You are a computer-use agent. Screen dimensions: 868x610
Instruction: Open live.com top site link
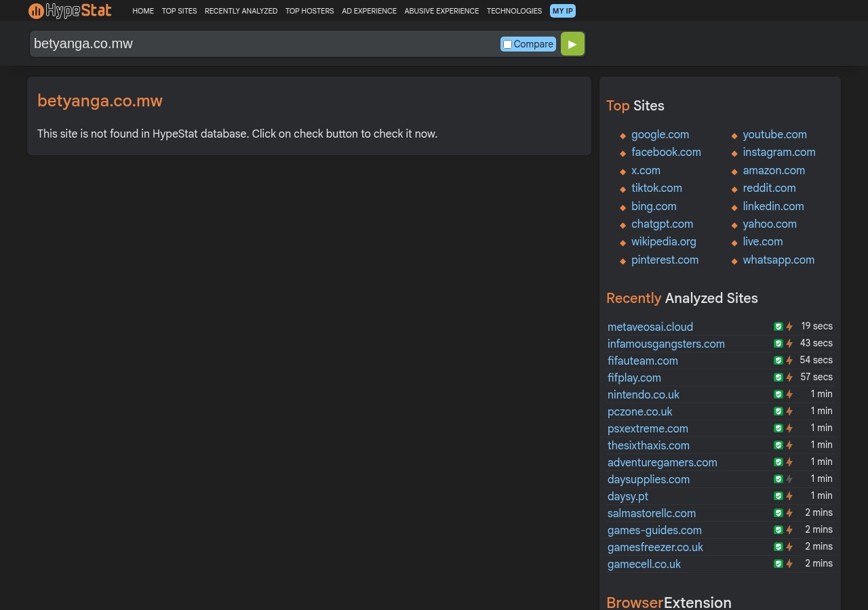click(x=763, y=241)
